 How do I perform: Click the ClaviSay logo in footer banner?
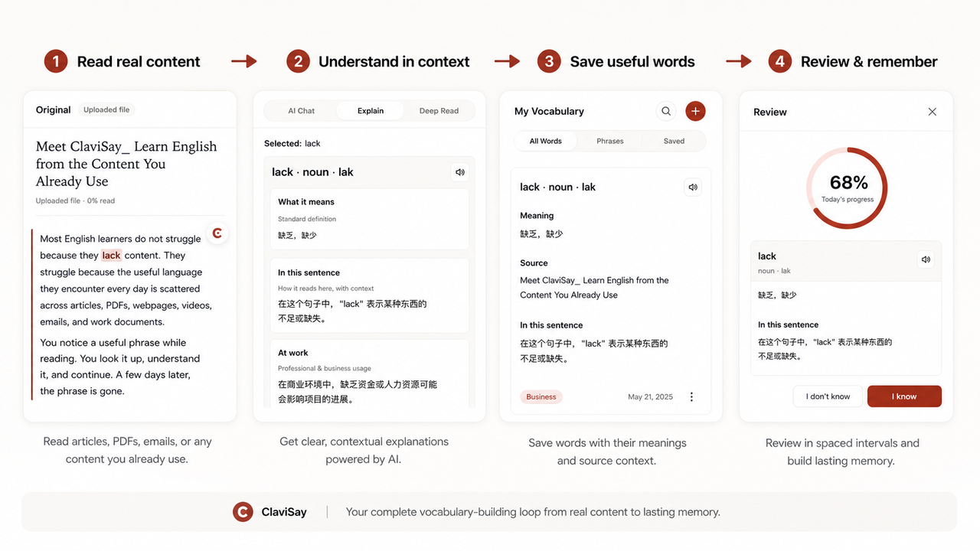point(243,512)
